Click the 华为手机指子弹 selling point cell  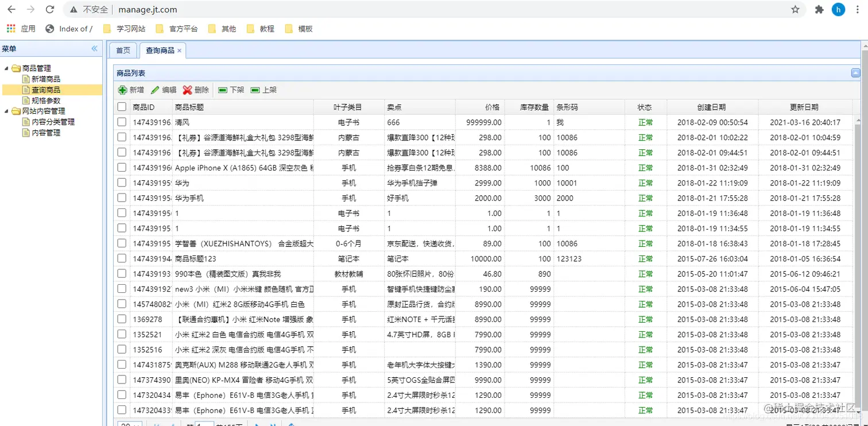coord(420,183)
